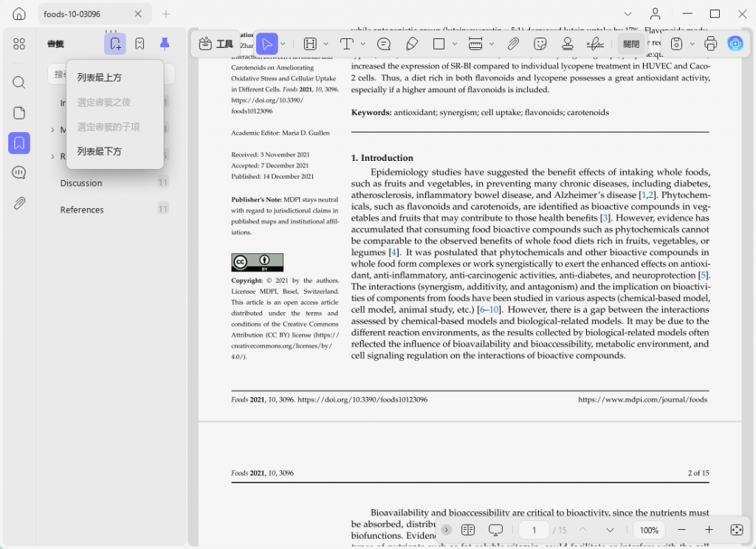The image size is (756, 549).
Task: Toggle two-page view in the bottom bar
Action: click(468, 530)
